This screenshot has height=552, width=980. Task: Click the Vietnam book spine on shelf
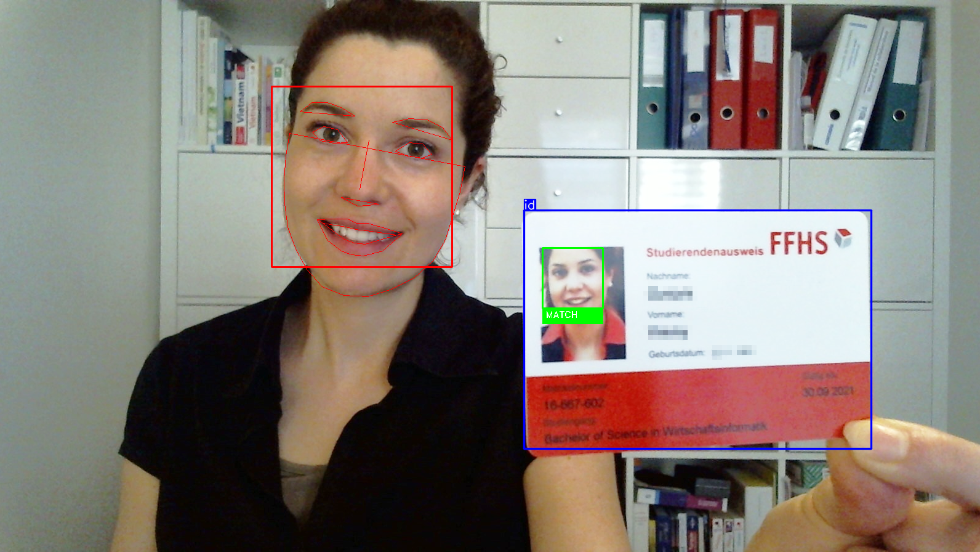(241, 106)
